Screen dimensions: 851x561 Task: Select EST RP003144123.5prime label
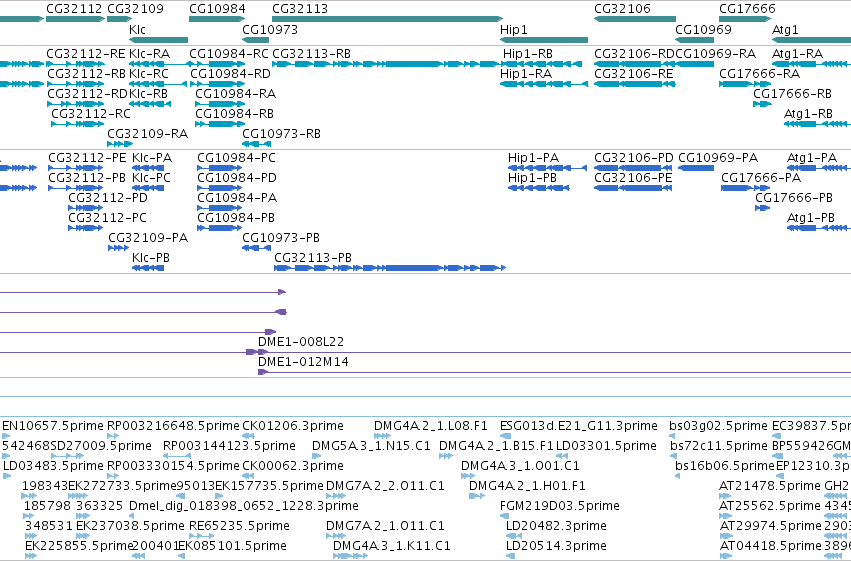click(229, 446)
